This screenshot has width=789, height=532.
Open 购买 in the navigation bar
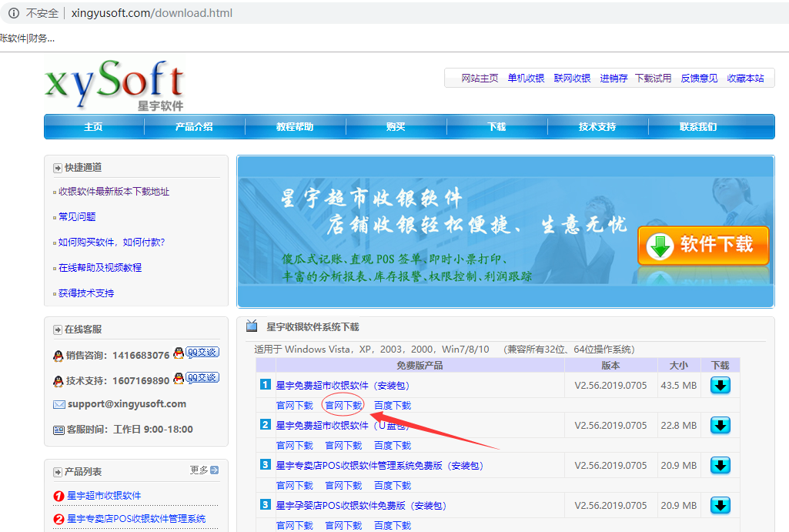(x=396, y=127)
